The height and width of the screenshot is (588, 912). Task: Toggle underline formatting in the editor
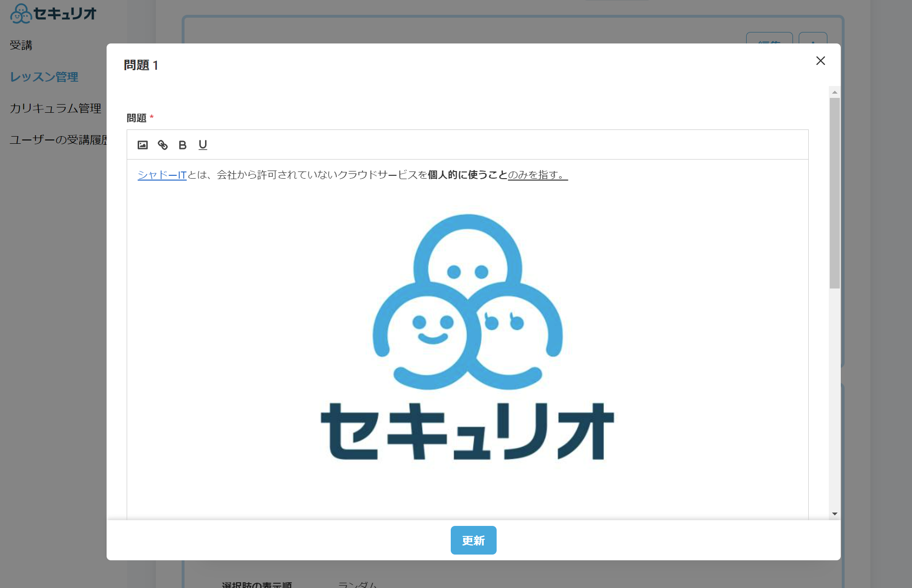[203, 145]
